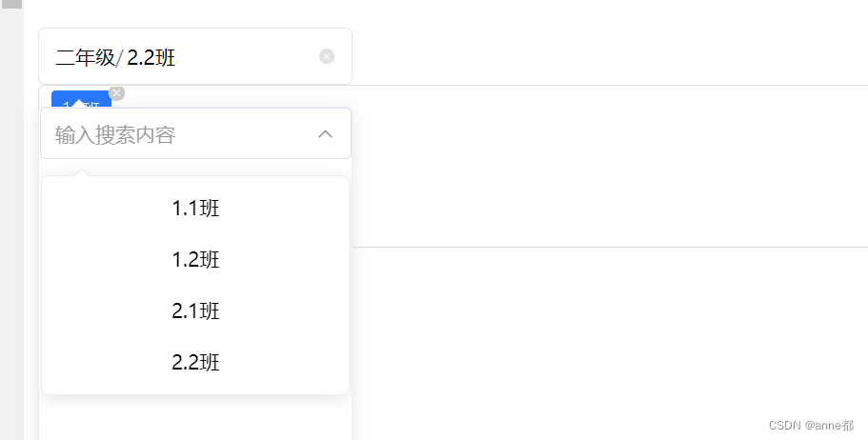Click the 2.2班 text inside the cascader field
The height and width of the screenshot is (440, 868).
(x=151, y=58)
